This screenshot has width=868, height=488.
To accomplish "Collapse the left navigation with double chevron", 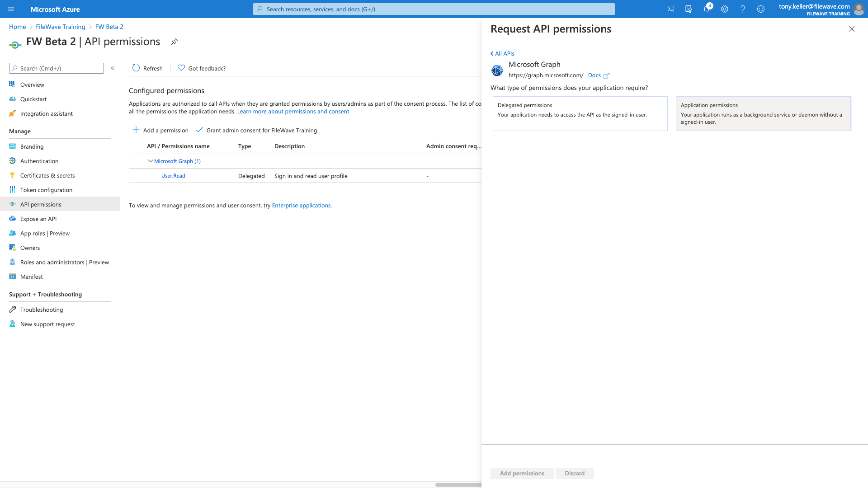I will click(113, 68).
